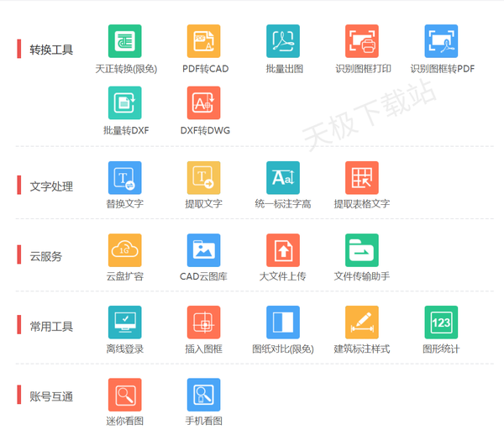Start the 批量转DXF tool
The image size is (504, 435).
point(125,103)
